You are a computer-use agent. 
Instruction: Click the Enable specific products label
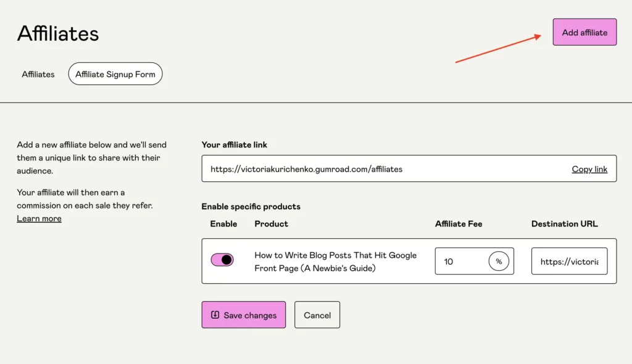click(x=251, y=207)
